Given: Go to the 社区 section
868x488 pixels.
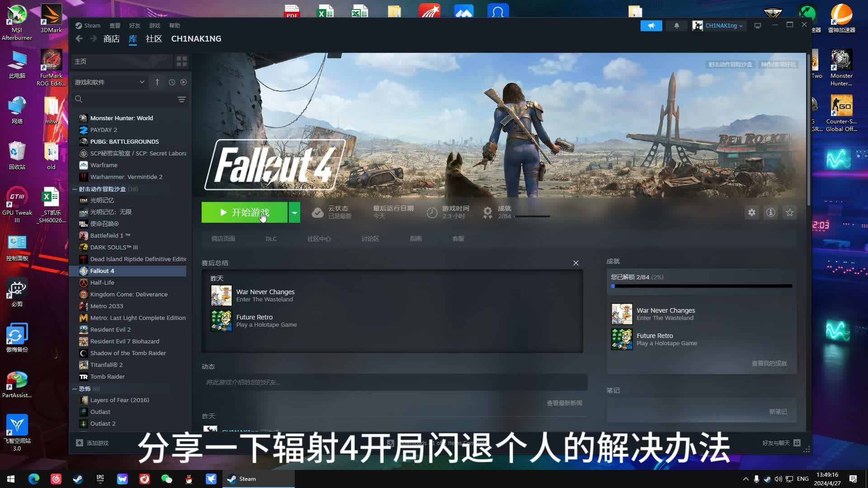Looking at the screenshot, I should pyautogui.click(x=154, y=39).
